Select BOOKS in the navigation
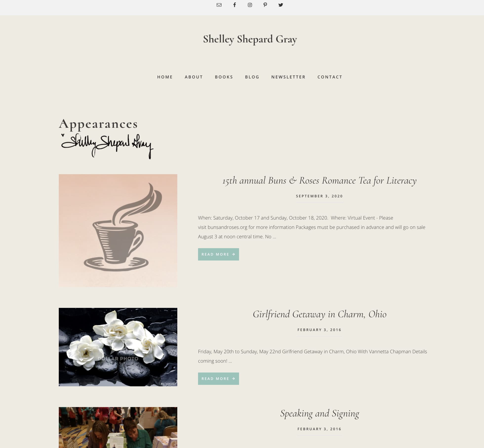Image resolution: width=484 pixels, height=448 pixels. (x=224, y=77)
